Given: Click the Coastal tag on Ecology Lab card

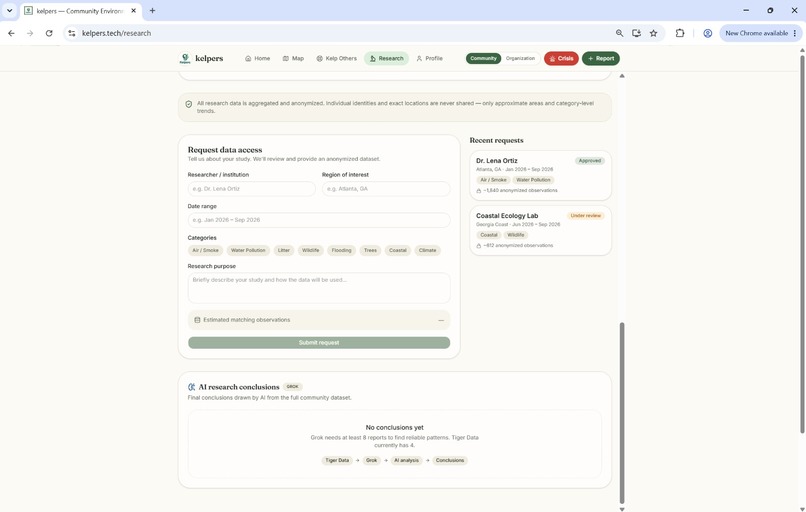Looking at the screenshot, I should 489,235.
